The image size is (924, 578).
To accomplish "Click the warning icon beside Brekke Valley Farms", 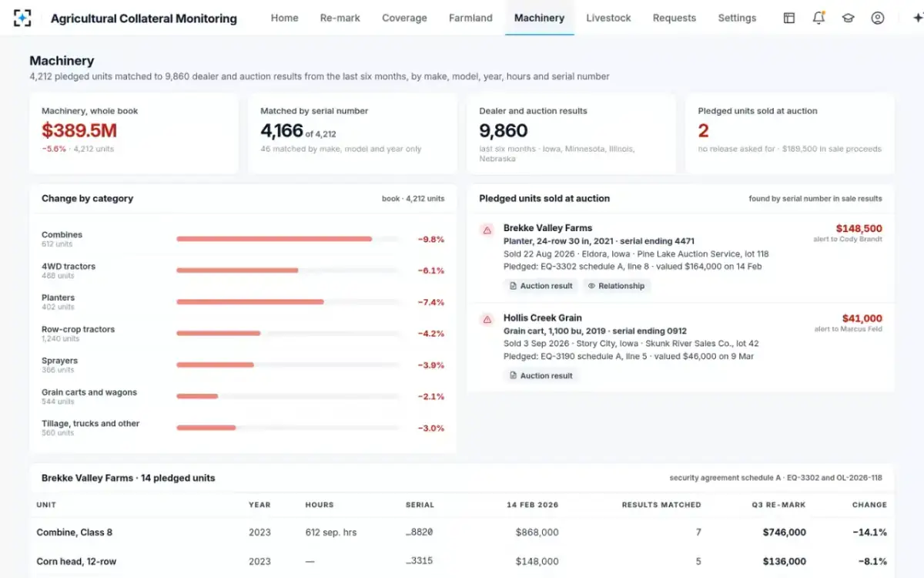I will [x=487, y=230].
